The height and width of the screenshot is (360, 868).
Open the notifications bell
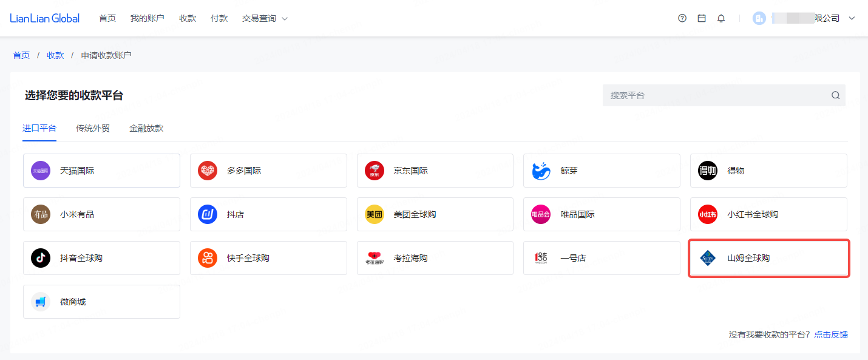(x=721, y=18)
